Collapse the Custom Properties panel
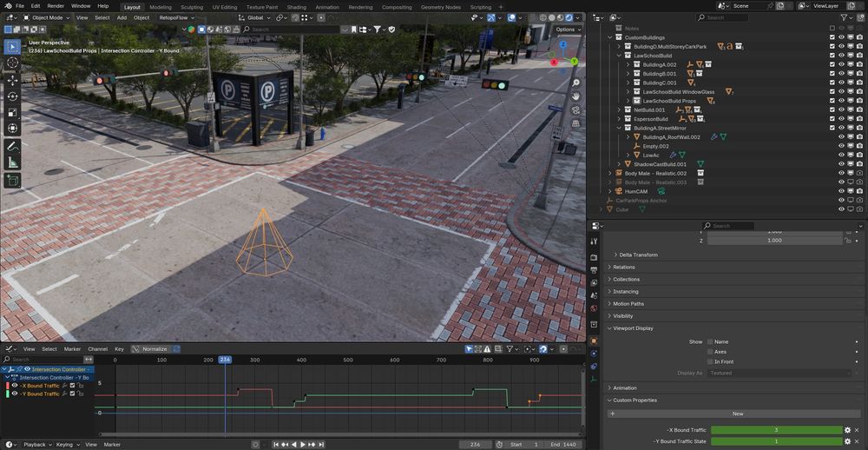Image resolution: width=868 pixels, height=450 pixels. [635, 400]
